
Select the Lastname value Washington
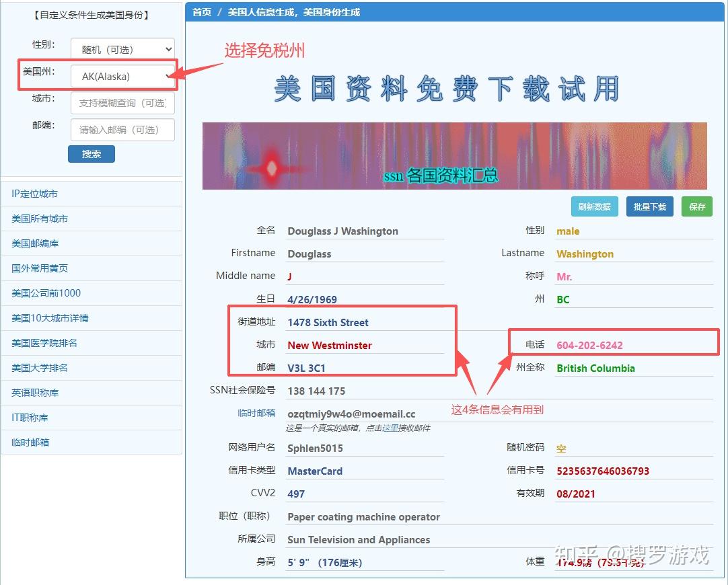coord(585,253)
